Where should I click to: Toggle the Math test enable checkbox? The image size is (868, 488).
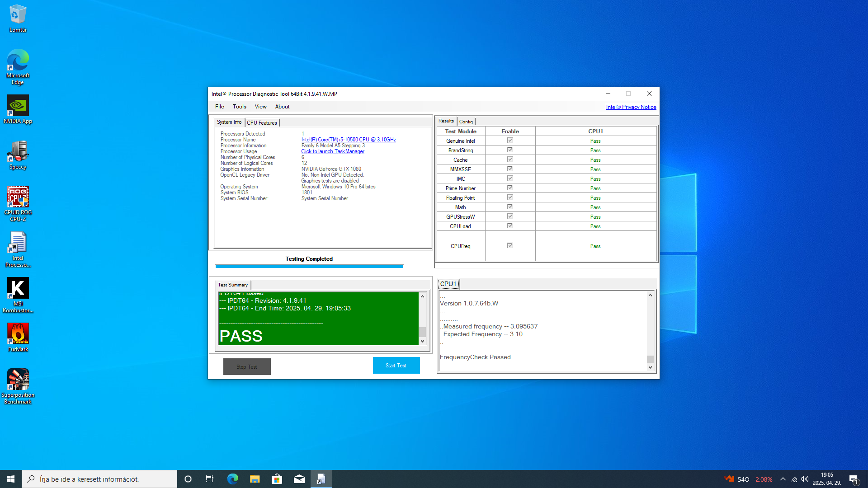(510, 207)
